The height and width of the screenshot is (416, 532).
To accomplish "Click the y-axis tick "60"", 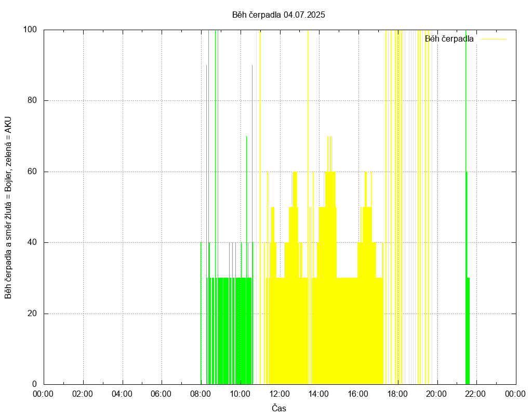I will point(32,172).
